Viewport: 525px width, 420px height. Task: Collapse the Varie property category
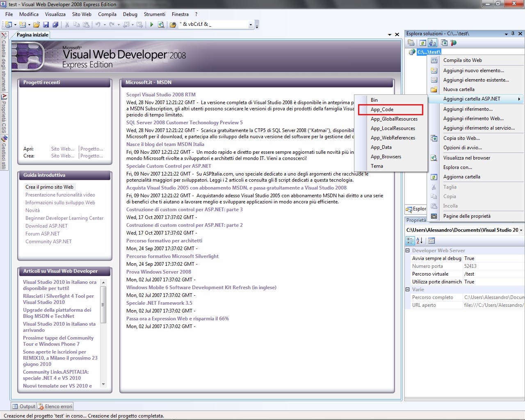coord(408,289)
